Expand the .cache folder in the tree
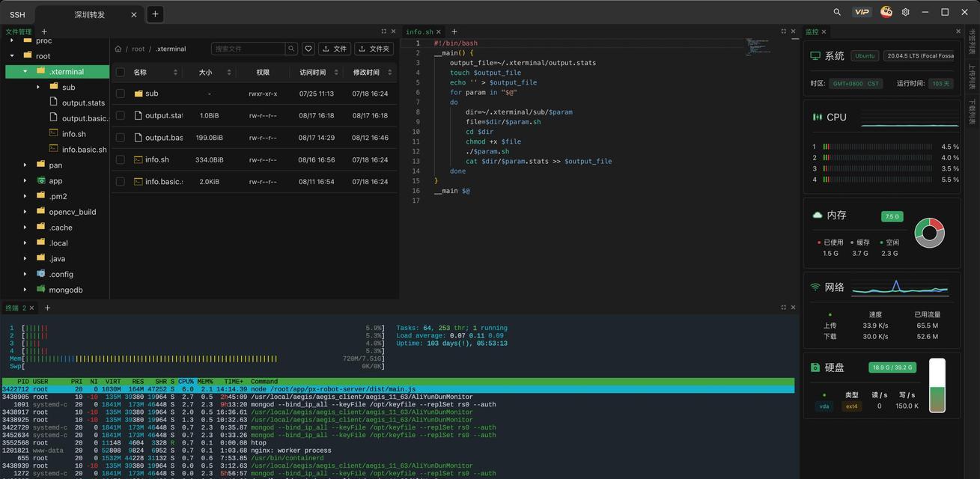The width and height of the screenshot is (980, 479). tap(25, 228)
